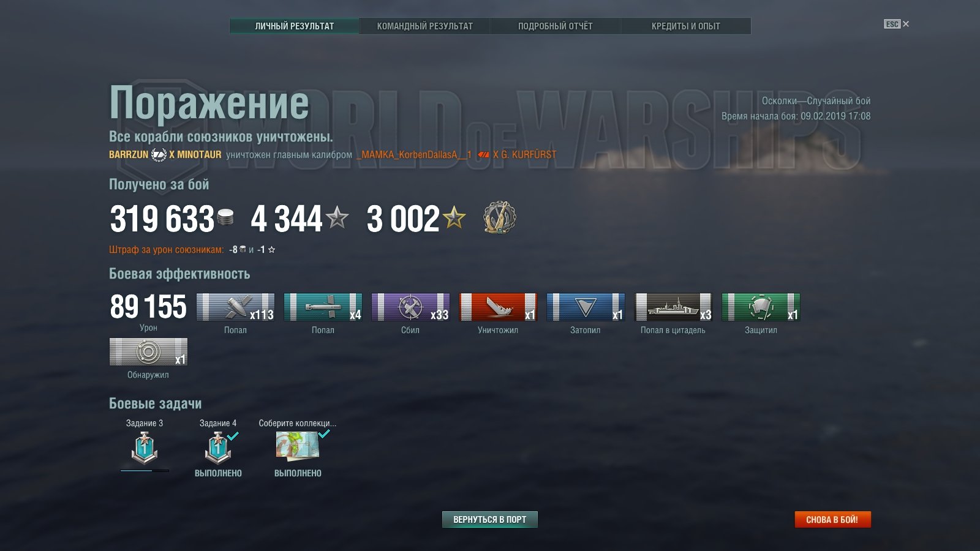The height and width of the screenshot is (551, 980).
Task: Open Кредиты и опыт tab
Action: pos(685,26)
